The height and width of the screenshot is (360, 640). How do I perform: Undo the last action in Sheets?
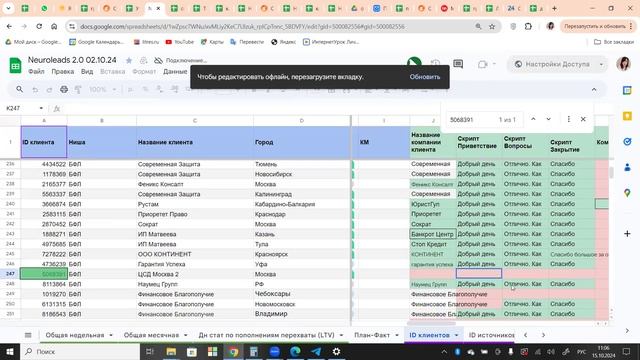coord(35,89)
